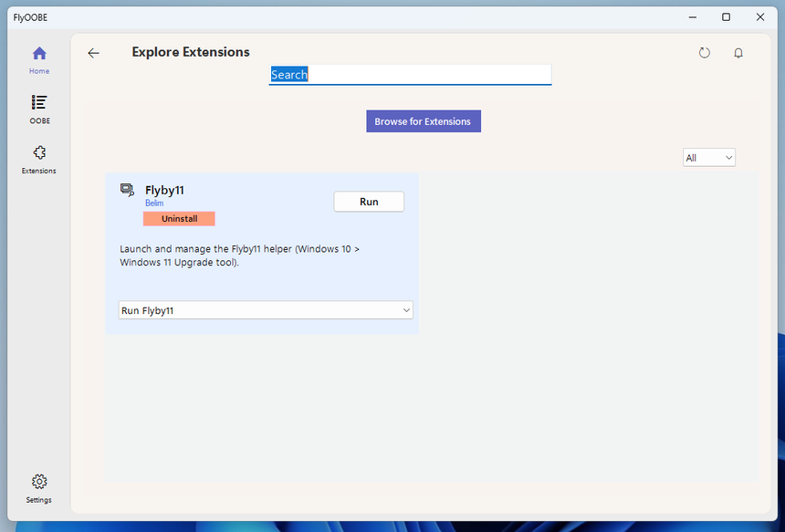Refresh the extensions list
The height and width of the screenshot is (532, 785).
pos(704,53)
